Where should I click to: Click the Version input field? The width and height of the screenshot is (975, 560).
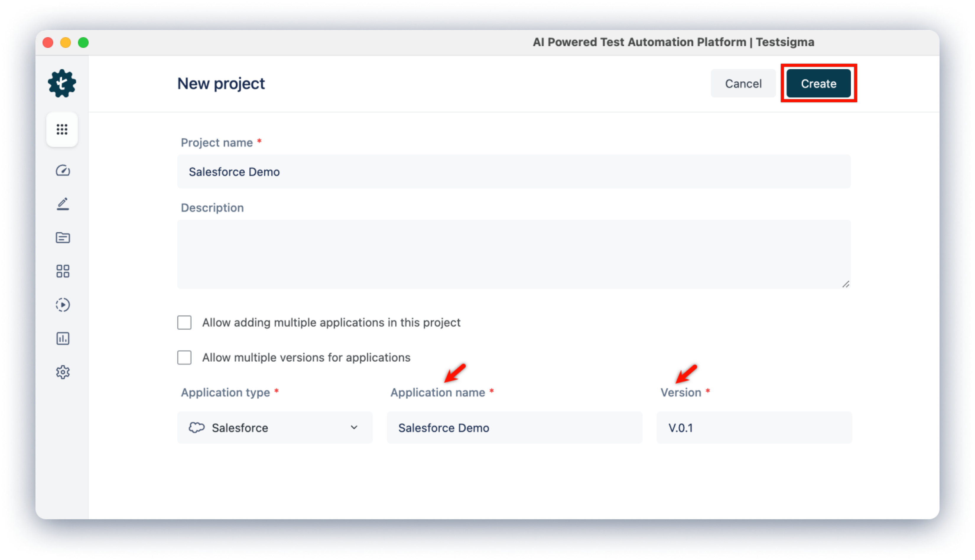coord(754,428)
